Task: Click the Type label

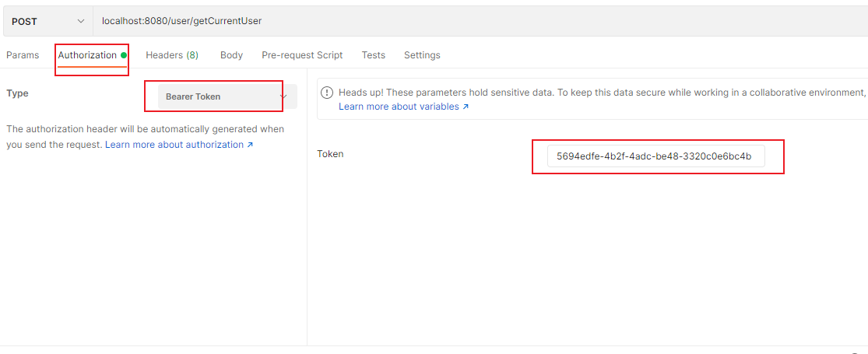Action: (17, 93)
